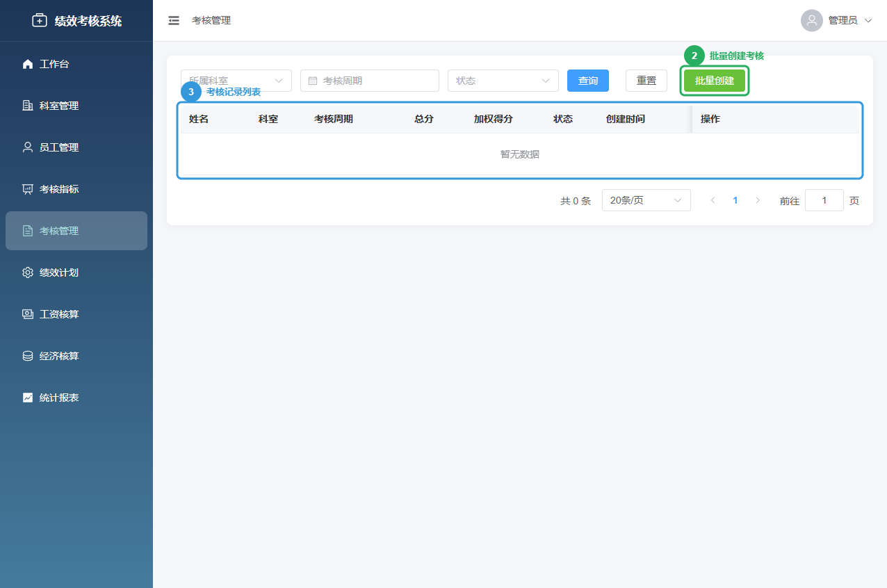This screenshot has width=887, height=588.
Task: Expand the 管理员 account menu chevron
Action: pos(869,20)
